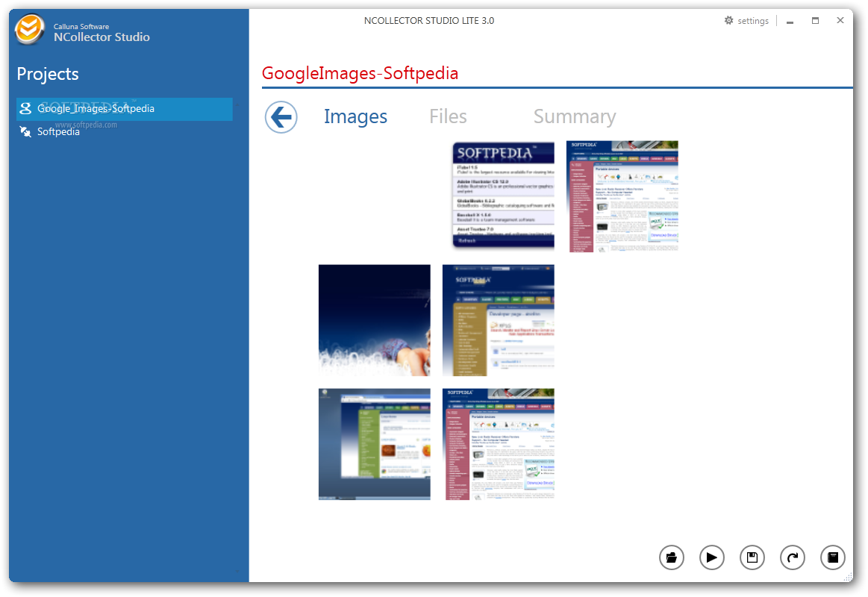Click the Softpedia project crawler icon
The width and height of the screenshot is (868, 597).
(x=25, y=131)
